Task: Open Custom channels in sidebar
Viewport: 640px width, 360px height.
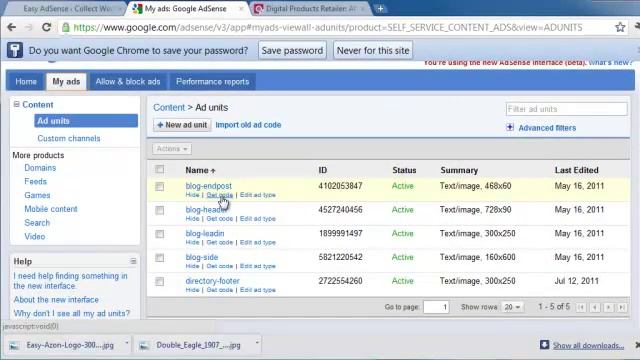Action: [69, 138]
